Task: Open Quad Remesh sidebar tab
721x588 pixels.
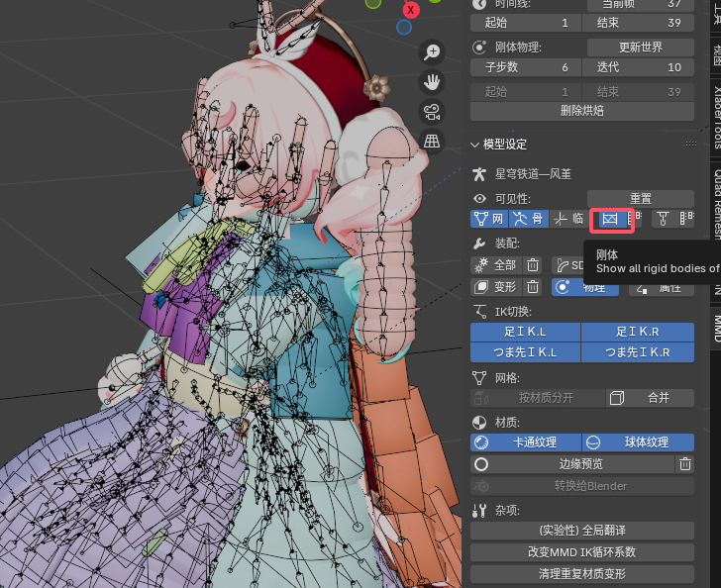Action: [x=716, y=205]
